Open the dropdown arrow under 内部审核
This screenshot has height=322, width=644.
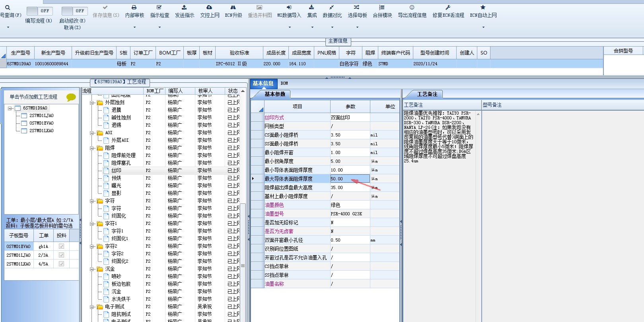tap(134, 27)
